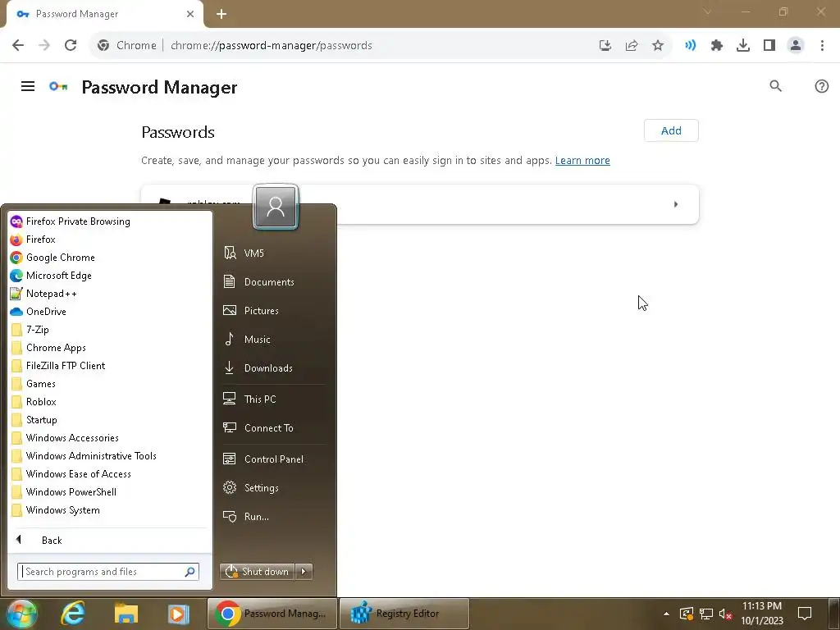Switch to Password Manager Chrome taskbar button
This screenshot has height=630, width=840.
point(272,614)
